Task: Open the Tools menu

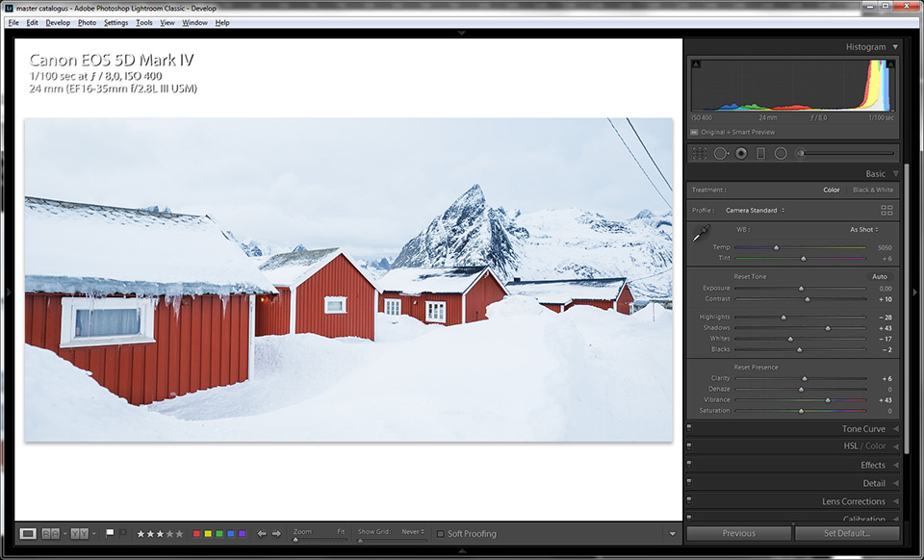Action: [144, 23]
